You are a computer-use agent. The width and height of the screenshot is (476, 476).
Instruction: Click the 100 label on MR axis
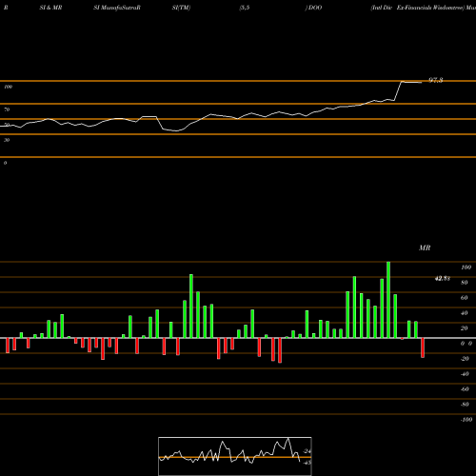point(466,268)
